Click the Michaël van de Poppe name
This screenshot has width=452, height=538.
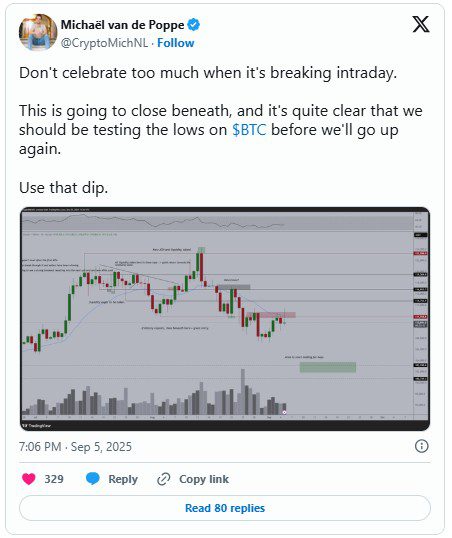pos(122,25)
